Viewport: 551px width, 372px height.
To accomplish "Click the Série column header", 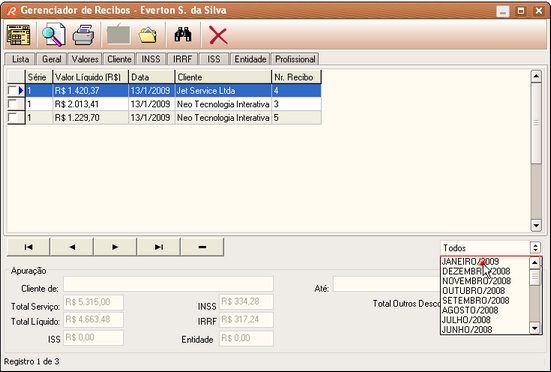I will tap(39, 77).
